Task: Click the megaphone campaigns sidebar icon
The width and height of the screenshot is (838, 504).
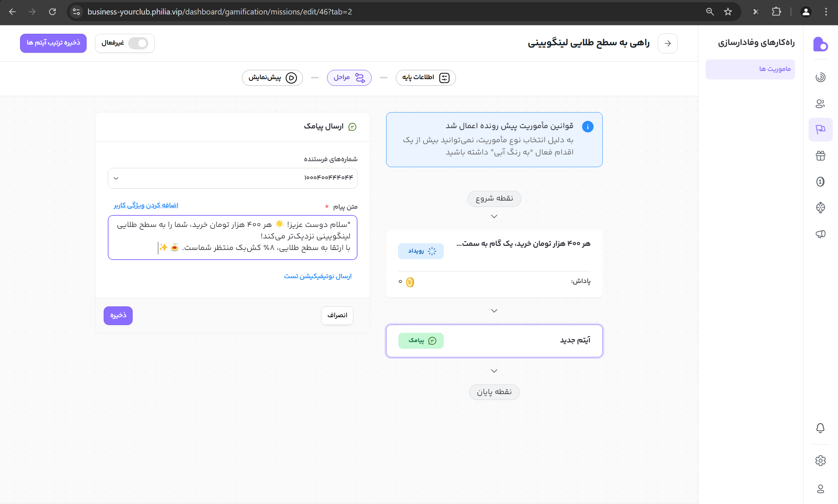Action: [x=820, y=234]
